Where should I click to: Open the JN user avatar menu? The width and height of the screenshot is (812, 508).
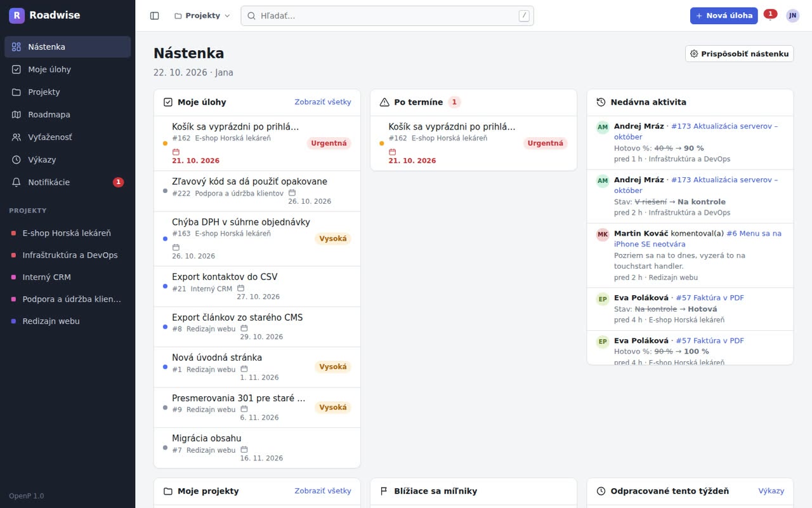point(793,16)
